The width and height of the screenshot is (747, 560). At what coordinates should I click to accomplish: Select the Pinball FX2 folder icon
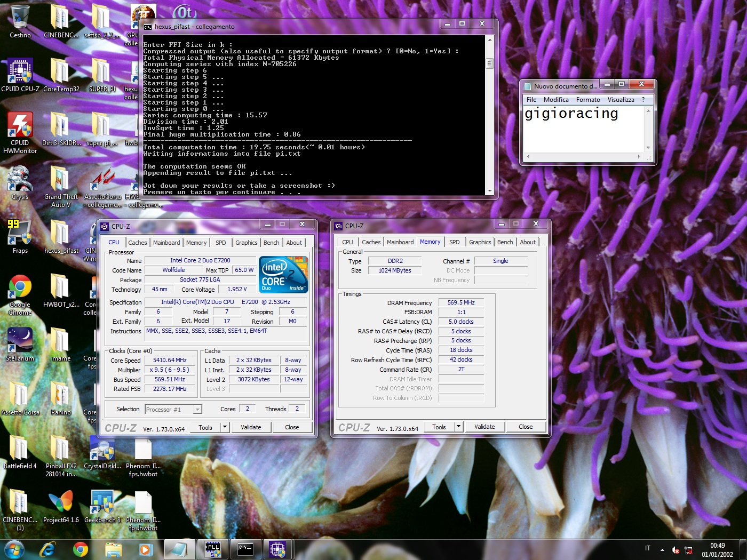pyautogui.click(x=61, y=456)
